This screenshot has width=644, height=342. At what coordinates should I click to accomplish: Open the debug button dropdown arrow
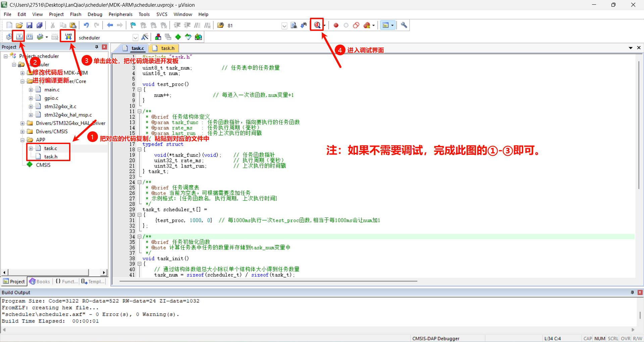coord(324,25)
